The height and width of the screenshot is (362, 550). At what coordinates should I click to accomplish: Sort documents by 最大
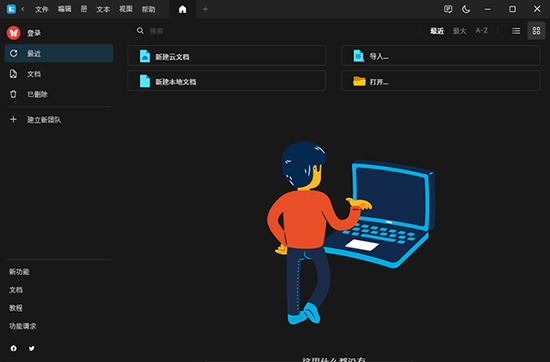coord(460,31)
